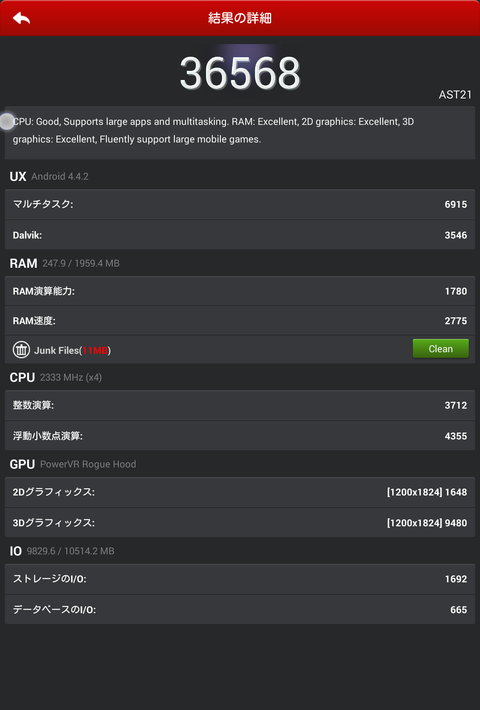The width and height of the screenshot is (480, 710).
Task: Tap the back arrow icon
Action: (21, 18)
